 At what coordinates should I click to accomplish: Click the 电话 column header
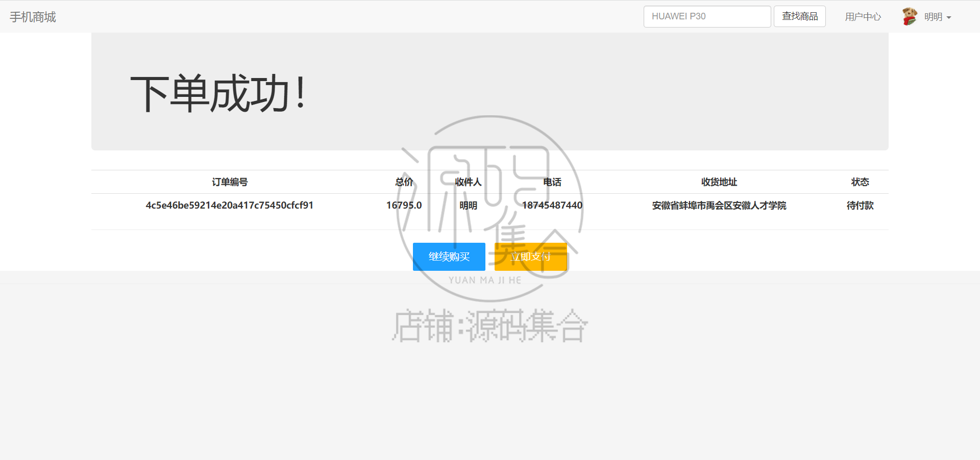(552, 182)
